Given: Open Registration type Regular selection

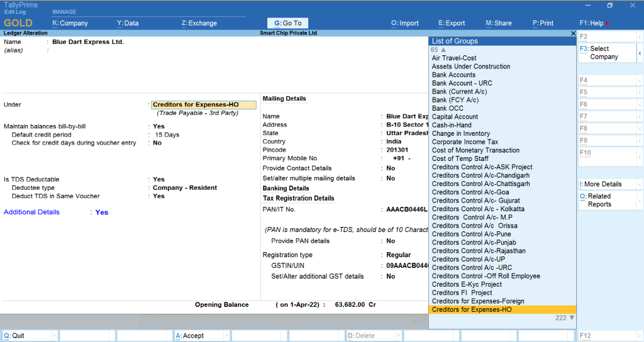Looking at the screenshot, I should pos(399,255).
